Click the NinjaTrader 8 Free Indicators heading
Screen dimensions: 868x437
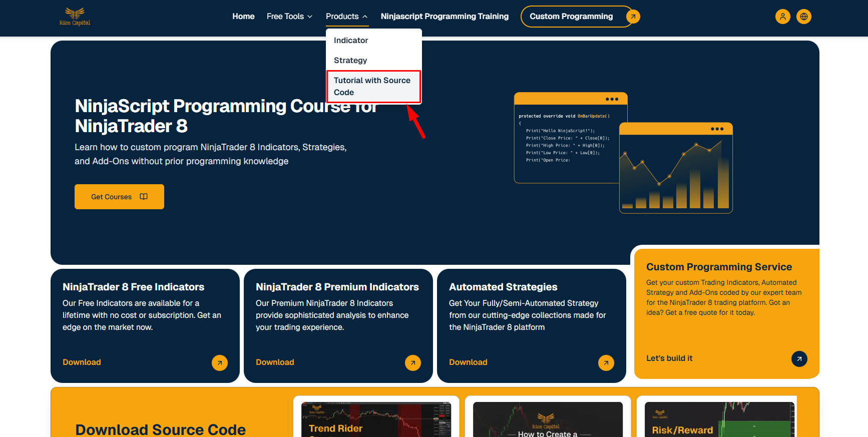[x=133, y=287]
